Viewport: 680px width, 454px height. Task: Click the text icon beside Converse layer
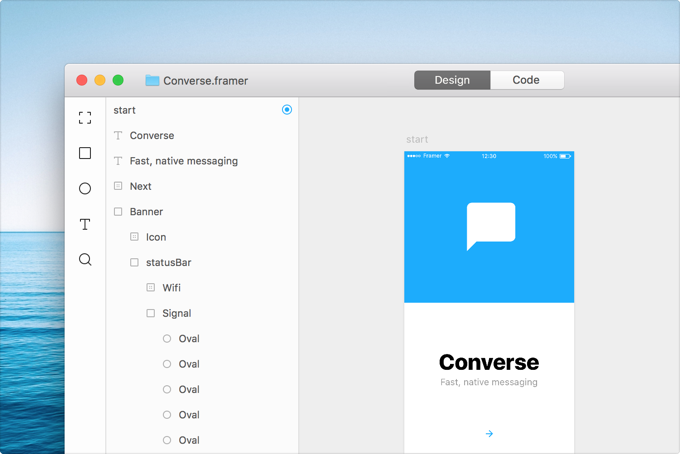(x=118, y=135)
